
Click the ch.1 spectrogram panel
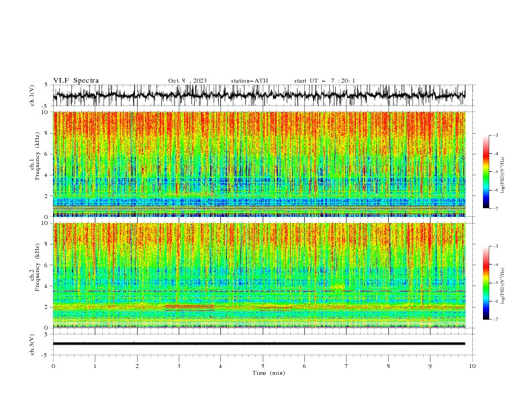[x=259, y=164]
